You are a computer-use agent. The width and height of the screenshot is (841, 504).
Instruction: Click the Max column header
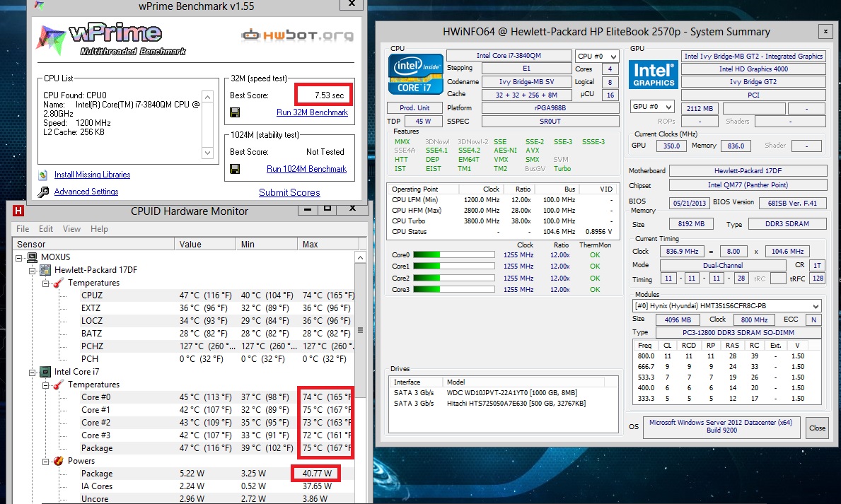pos(328,245)
